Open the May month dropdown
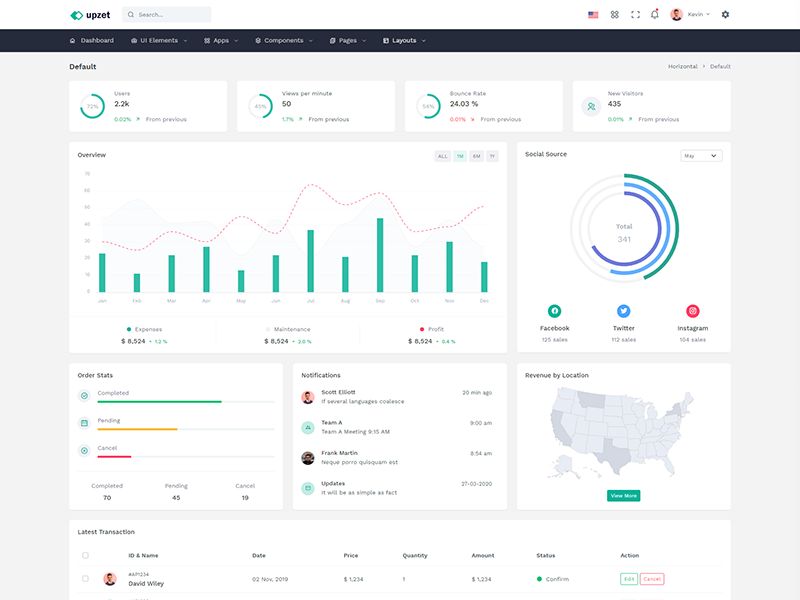The height and width of the screenshot is (600, 800). pyautogui.click(x=701, y=156)
